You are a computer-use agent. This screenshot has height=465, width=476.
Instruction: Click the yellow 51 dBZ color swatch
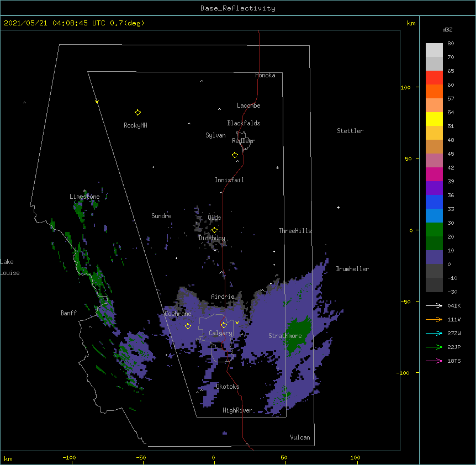pos(434,119)
